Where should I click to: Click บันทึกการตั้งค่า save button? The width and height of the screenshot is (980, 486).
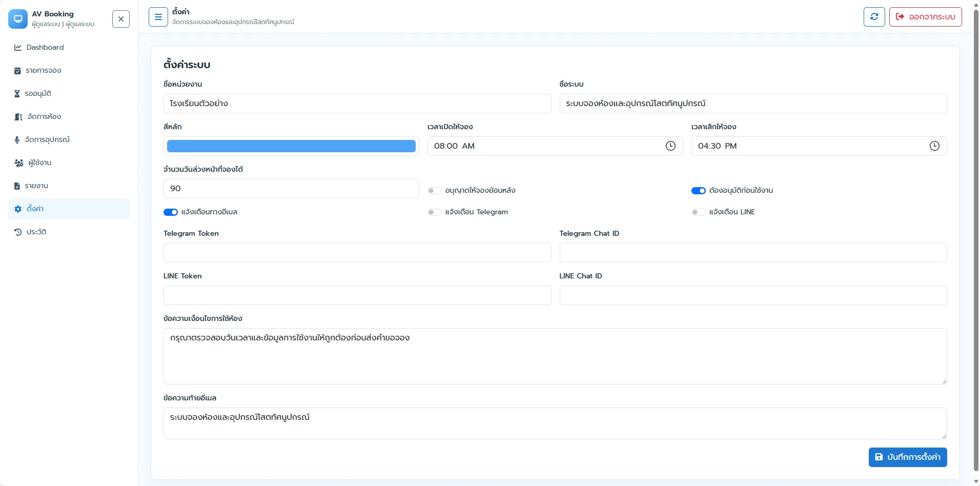908,457
